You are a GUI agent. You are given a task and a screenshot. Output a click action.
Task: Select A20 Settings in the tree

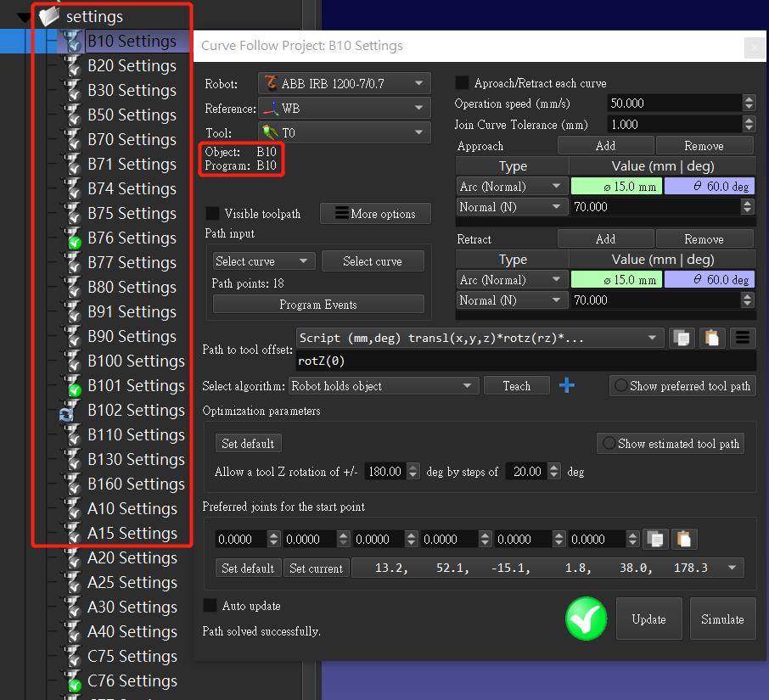(x=132, y=558)
